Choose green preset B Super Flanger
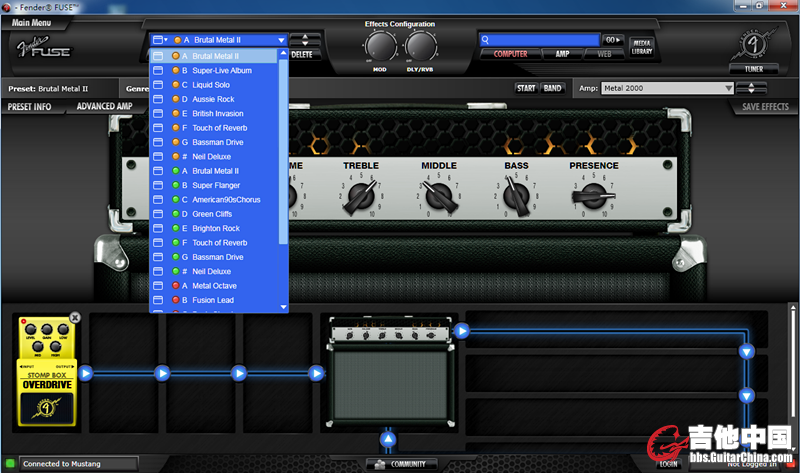 (214, 185)
